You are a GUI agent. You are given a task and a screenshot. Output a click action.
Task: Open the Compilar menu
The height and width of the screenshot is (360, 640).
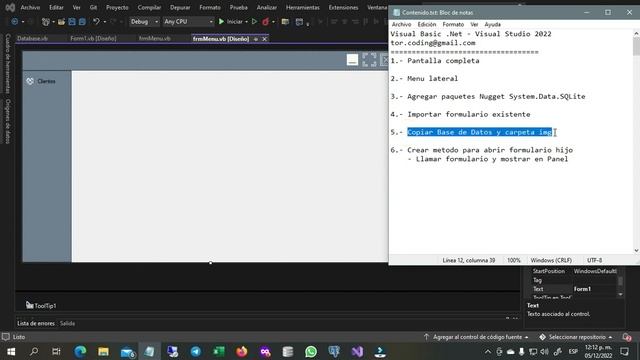[149, 7]
